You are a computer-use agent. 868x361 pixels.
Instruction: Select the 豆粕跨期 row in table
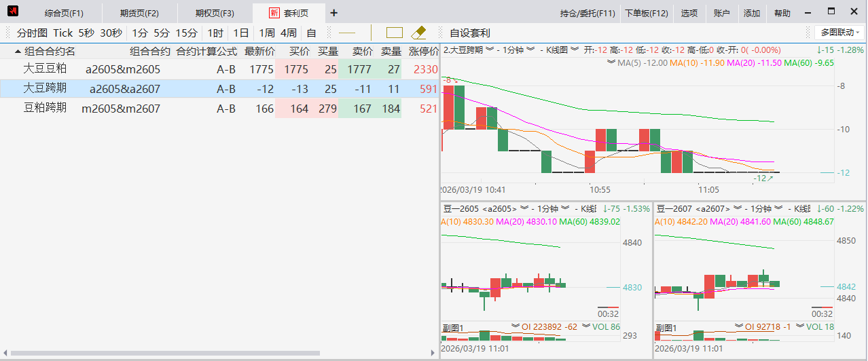46,108
